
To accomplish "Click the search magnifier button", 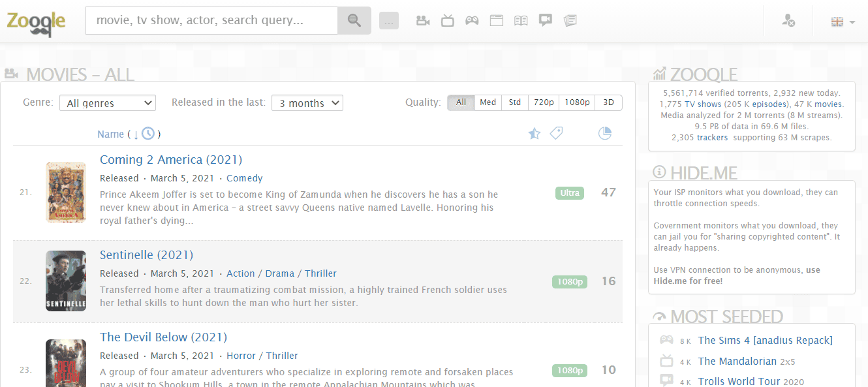I will pos(354,21).
